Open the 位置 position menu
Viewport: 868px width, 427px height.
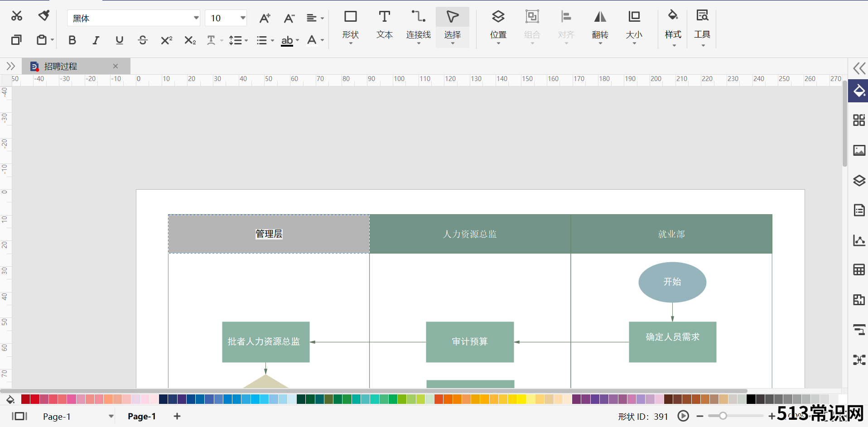[x=498, y=27]
